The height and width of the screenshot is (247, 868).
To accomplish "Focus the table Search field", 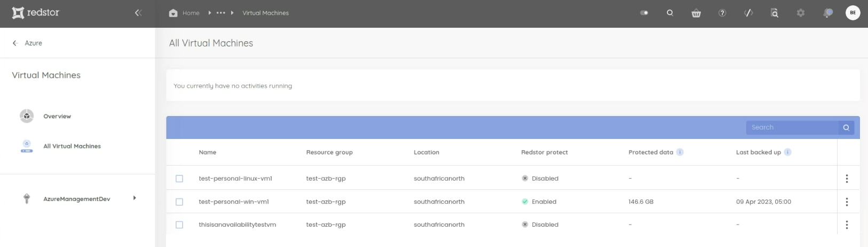I will tap(792, 127).
